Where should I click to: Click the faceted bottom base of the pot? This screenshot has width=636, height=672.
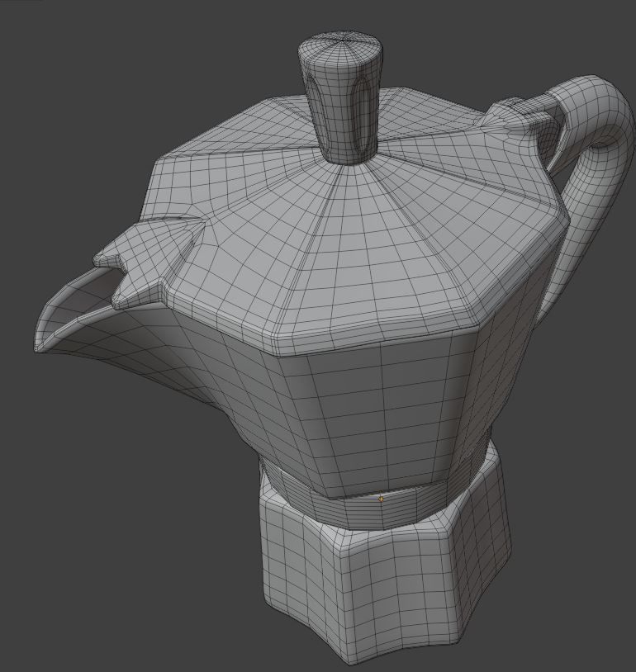(x=385, y=570)
